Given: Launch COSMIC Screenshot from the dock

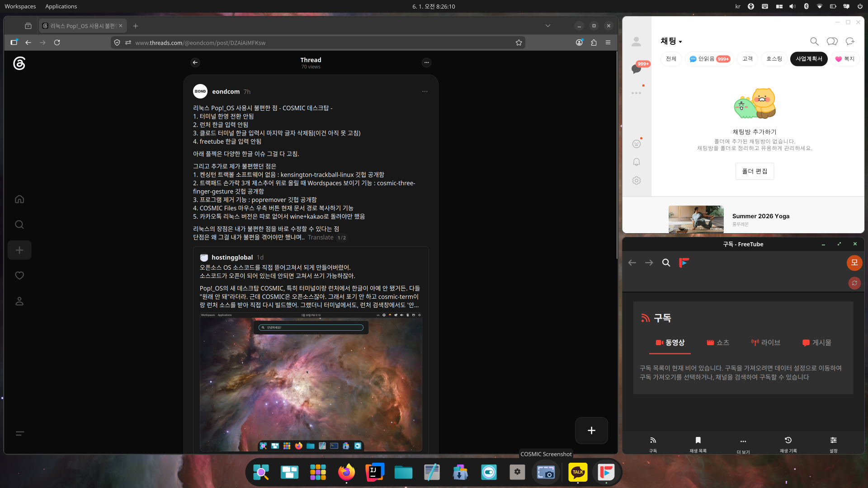Looking at the screenshot, I should (546, 473).
